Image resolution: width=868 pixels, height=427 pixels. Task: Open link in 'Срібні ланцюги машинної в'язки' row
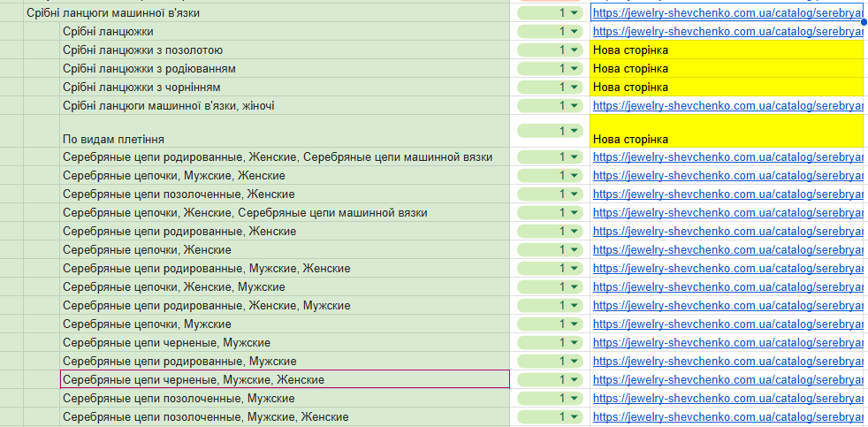pos(728,12)
